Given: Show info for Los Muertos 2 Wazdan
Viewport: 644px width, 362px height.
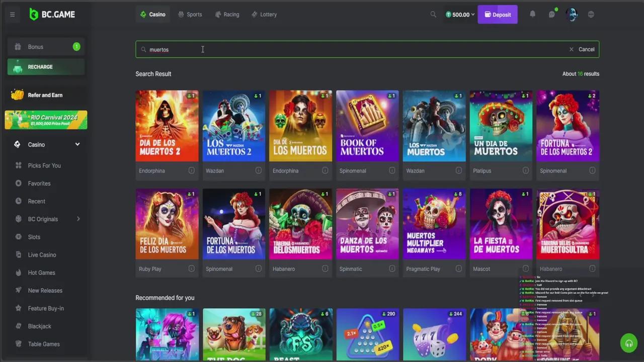Looking at the screenshot, I should [258, 170].
